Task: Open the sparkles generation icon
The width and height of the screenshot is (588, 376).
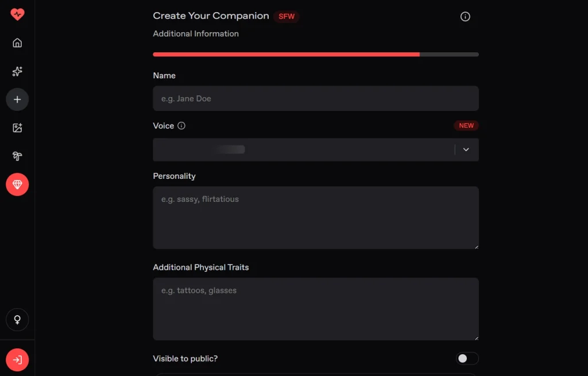Action: pyautogui.click(x=17, y=71)
